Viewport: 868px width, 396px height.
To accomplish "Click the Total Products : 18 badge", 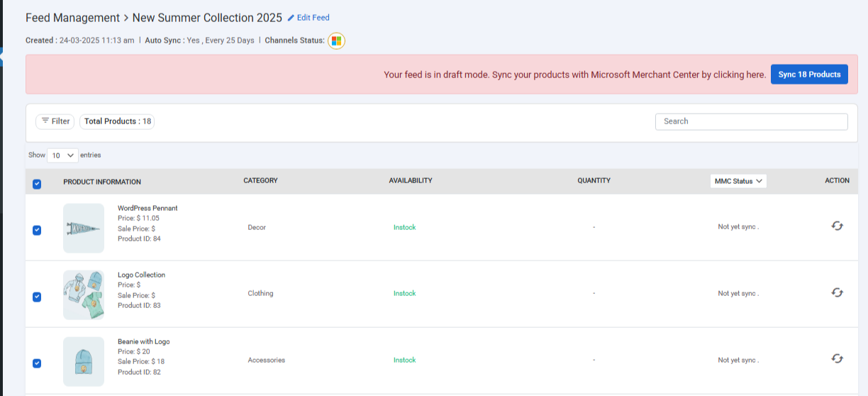I will tap(117, 121).
